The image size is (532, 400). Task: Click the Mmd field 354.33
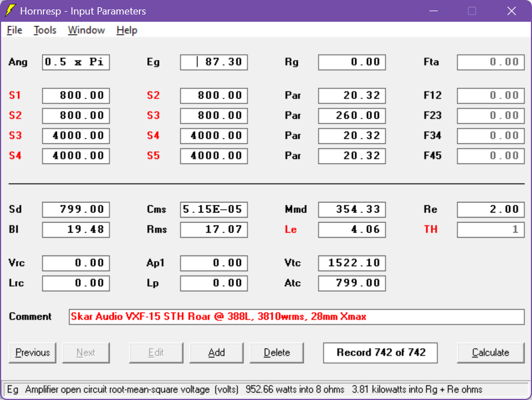coord(352,210)
